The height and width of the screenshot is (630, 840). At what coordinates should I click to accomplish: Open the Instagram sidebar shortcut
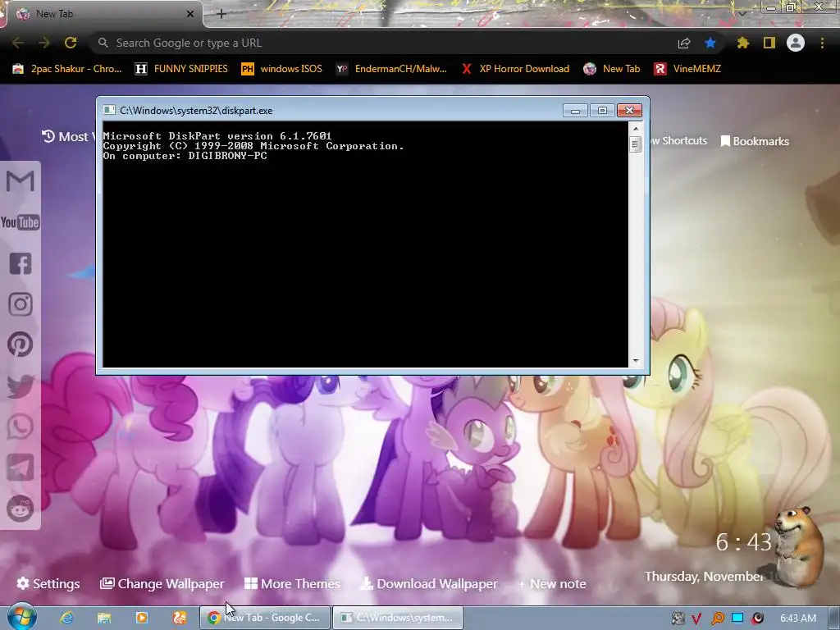click(x=21, y=304)
